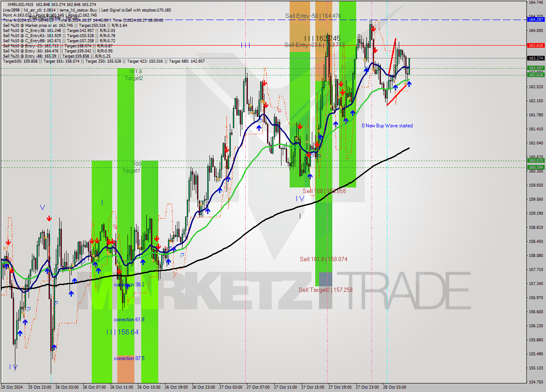Select the blue 164.287 price label
The height and width of the screenshot is (392, 546).
(536, 20)
